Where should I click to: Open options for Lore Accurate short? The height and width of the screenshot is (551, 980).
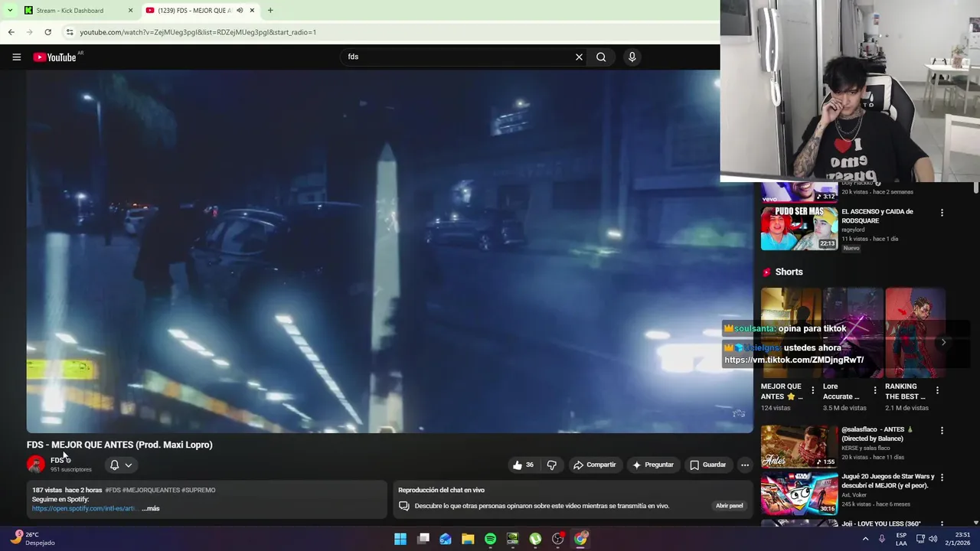click(x=875, y=390)
